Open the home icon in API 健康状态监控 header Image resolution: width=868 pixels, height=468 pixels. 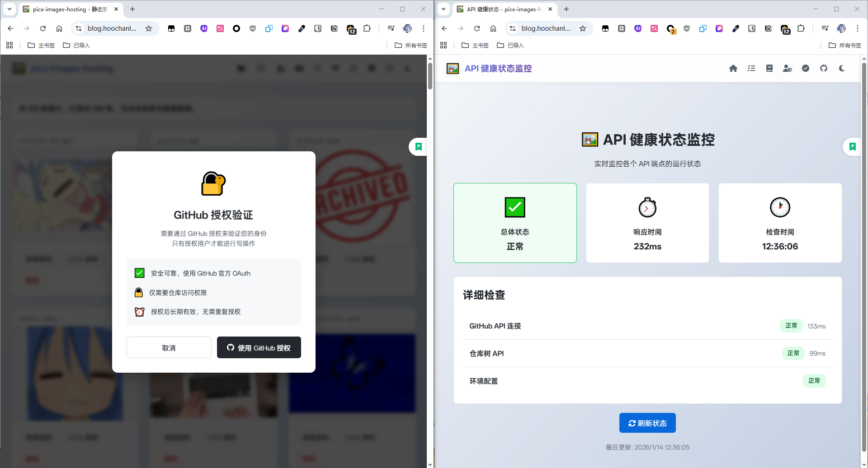pos(733,68)
